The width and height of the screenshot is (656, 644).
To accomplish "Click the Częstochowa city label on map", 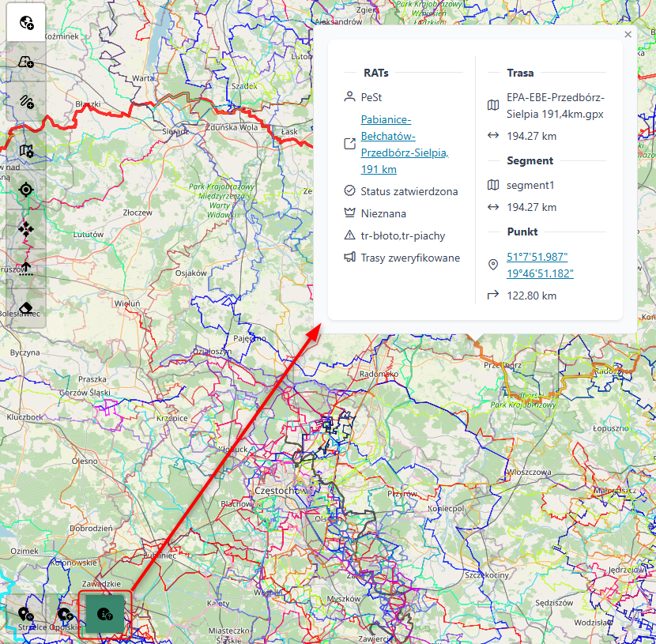I will point(280,491).
